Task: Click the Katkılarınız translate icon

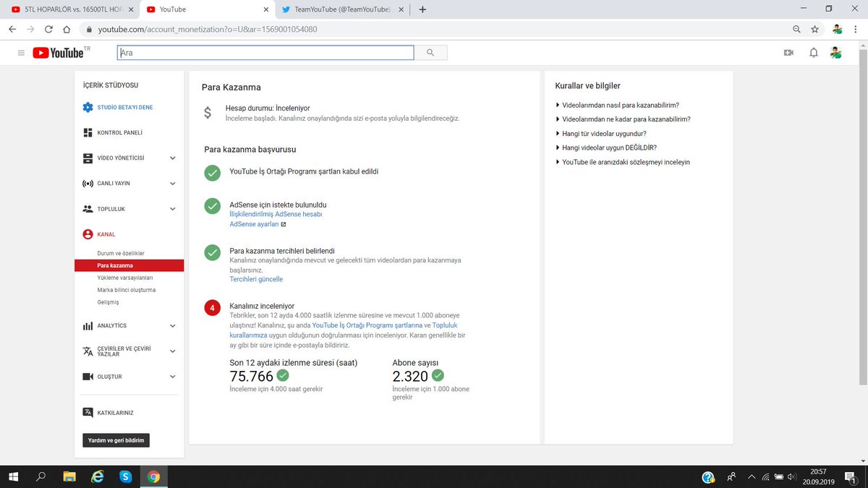Action: (88, 413)
